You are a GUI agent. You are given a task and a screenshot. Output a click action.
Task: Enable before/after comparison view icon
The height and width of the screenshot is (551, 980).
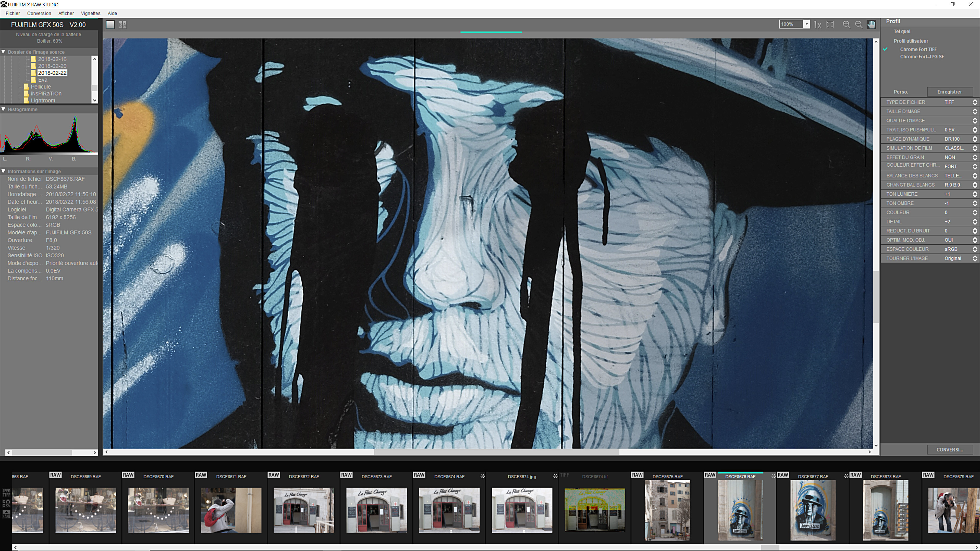pos(122,25)
